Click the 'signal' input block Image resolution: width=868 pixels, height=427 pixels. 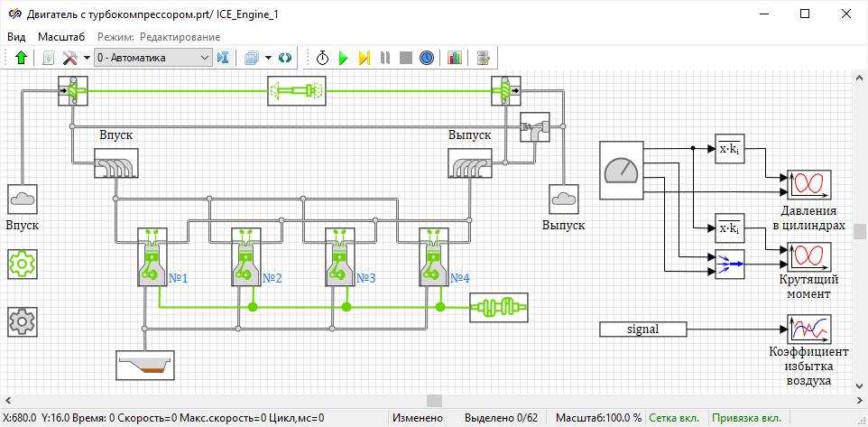point(643,330)
